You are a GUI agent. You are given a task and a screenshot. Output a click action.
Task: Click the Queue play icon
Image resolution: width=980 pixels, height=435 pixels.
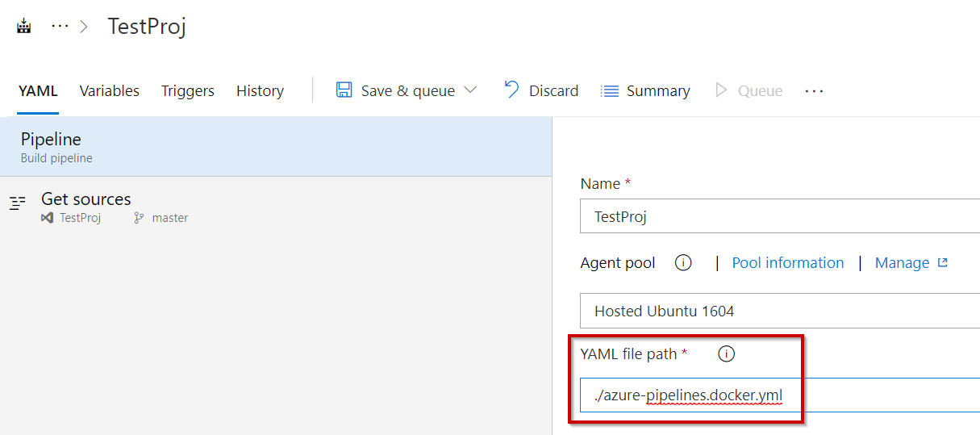point(722,90)
